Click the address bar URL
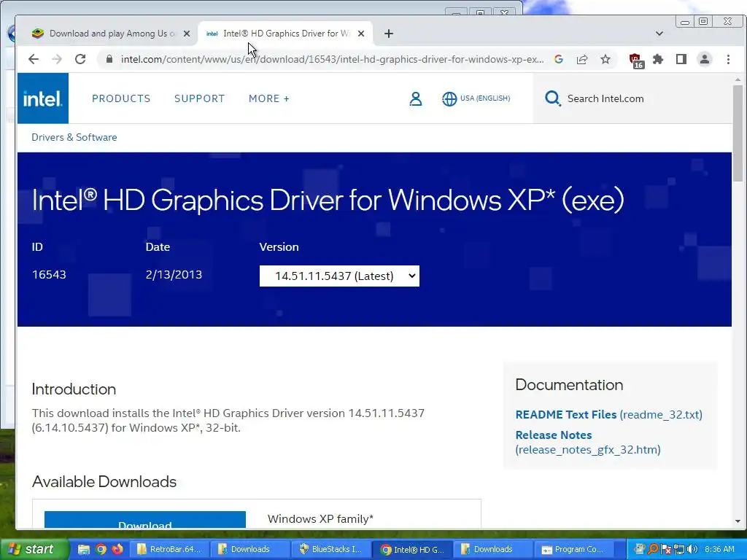 [332, 59]
